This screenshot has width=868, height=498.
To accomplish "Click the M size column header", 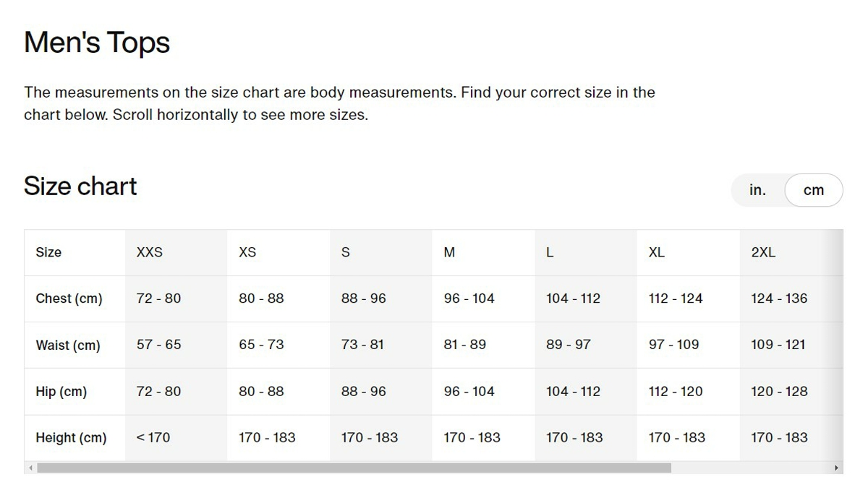I will click(x=449, y=252).
